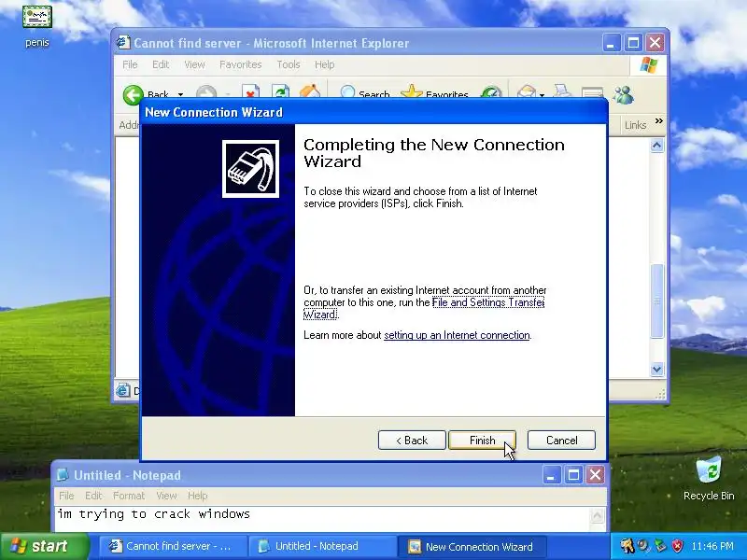Minimize the Internet Explorer window
This screenshot has height=560, width=747.
click(x=612, y=43)
